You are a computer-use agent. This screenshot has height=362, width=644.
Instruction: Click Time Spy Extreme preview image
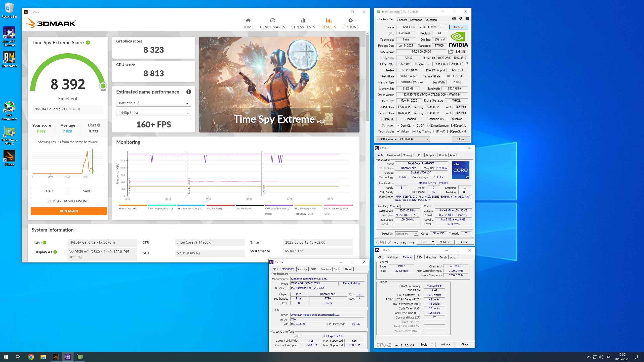coord(279,85)
